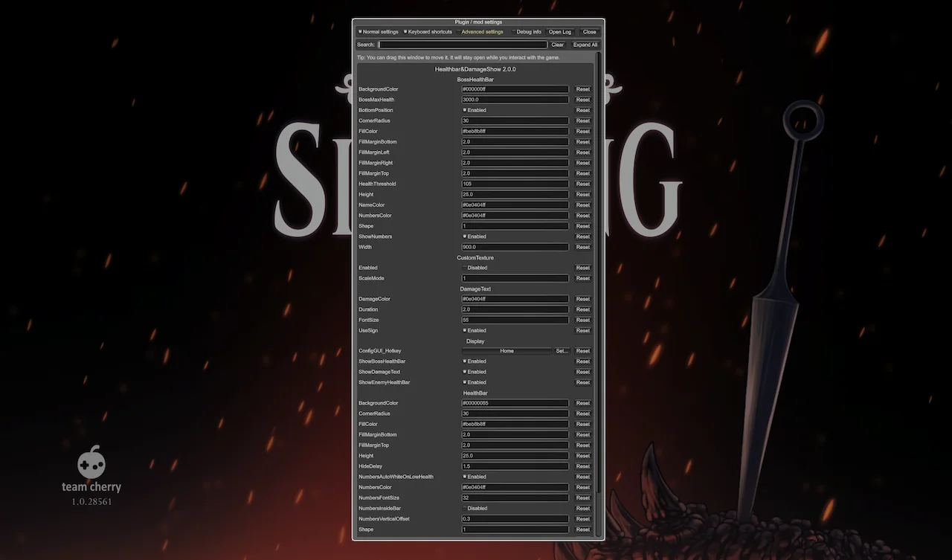The image size is (952, 560).
Task: Edit the NameColor hex value field
Action: [x=515, y=205]
